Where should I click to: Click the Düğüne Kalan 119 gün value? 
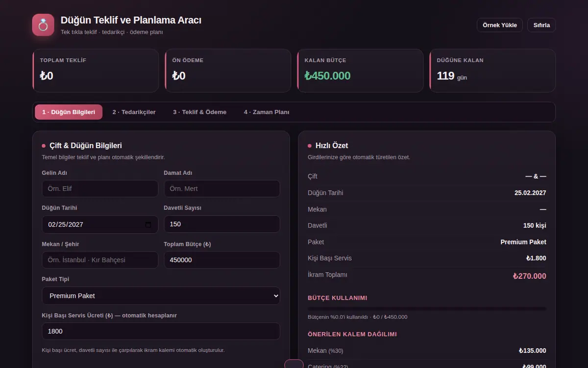(452, 76)
